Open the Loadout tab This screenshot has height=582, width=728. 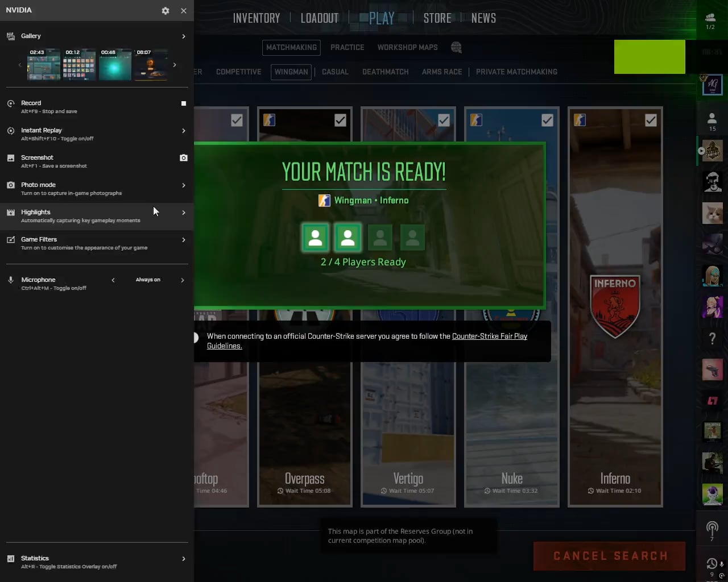(x=320, y=18)
